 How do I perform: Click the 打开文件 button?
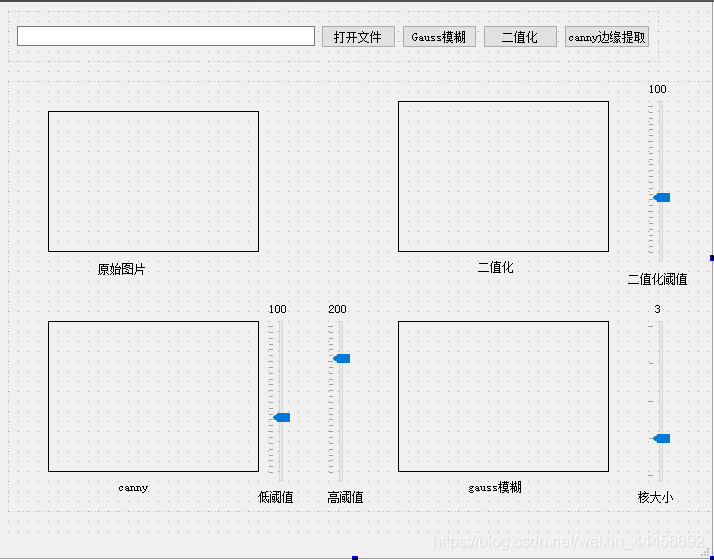(358, 36)
